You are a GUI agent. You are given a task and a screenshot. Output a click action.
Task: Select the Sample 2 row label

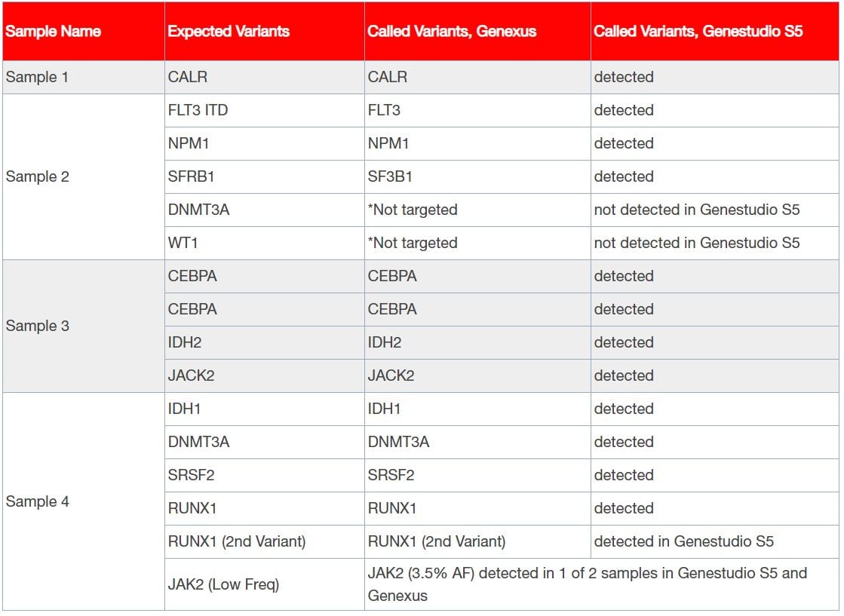click(x=37, y=176)
